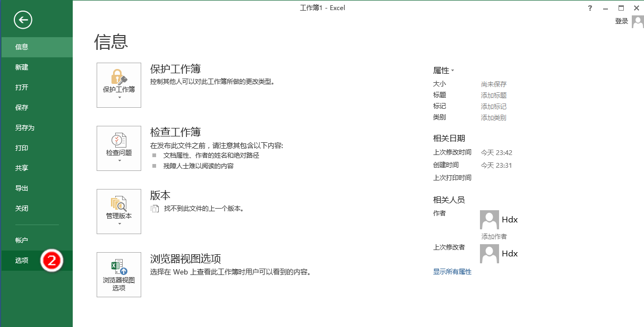Select 打开 in the backstage menu
644x327 pixels.
click(36, 88)
